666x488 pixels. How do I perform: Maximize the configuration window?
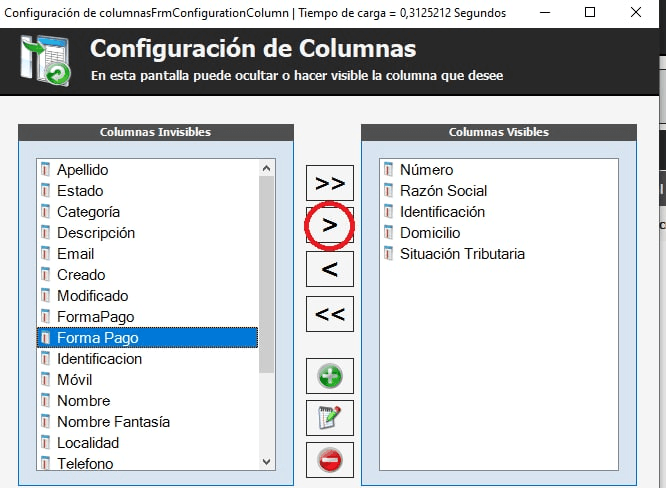point(590,13)
